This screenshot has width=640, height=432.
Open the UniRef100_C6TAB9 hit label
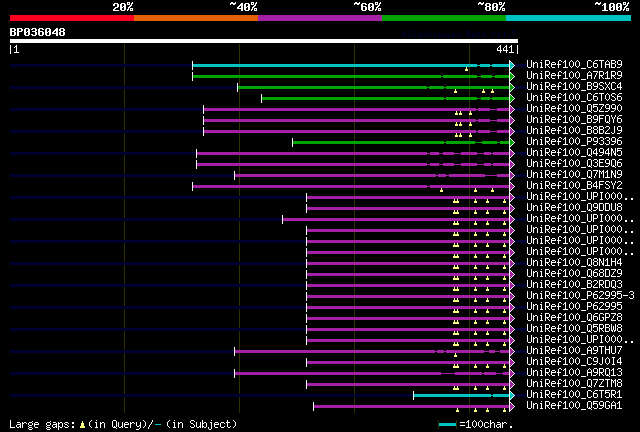click(574, 64)
